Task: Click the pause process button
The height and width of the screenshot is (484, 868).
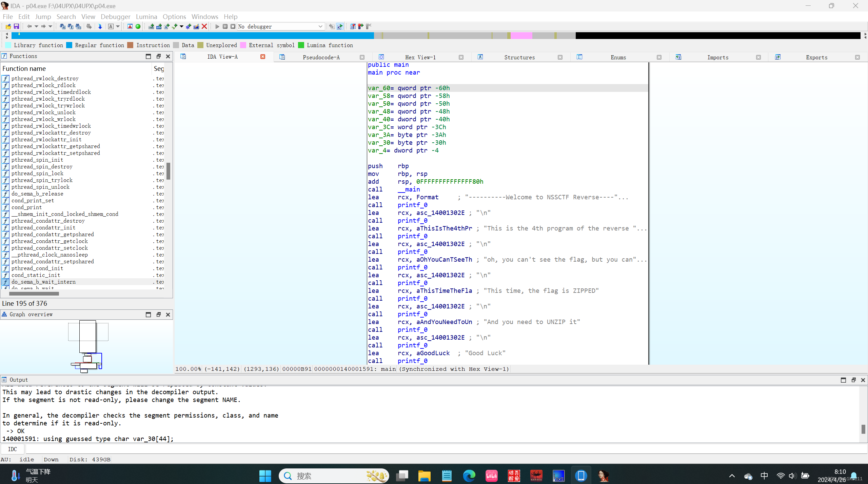Action: [225, 26]
